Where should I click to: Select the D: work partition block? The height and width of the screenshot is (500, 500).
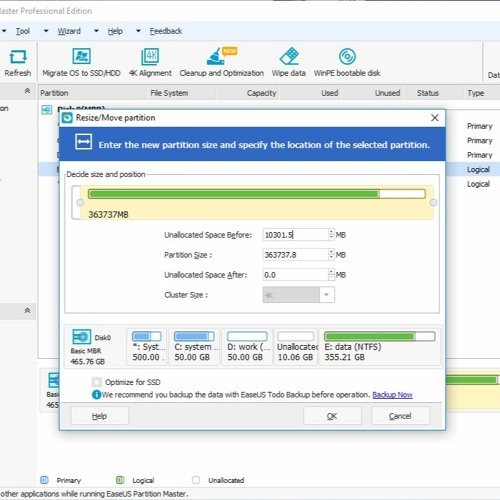tap(247, 347)
